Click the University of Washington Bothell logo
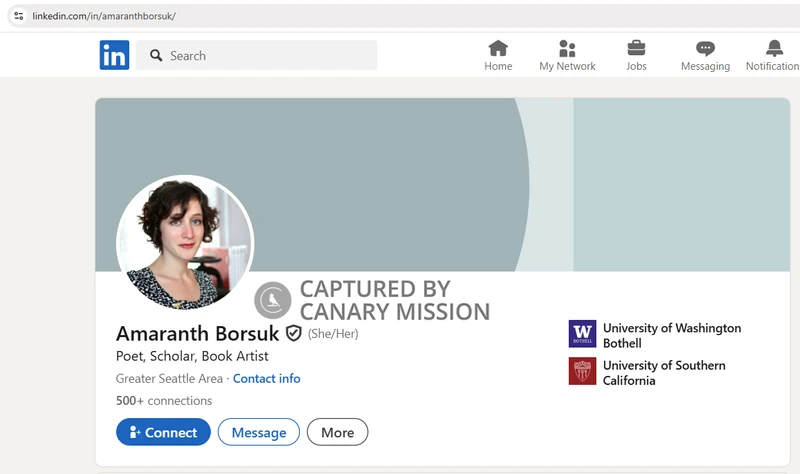 click(582, 334)
